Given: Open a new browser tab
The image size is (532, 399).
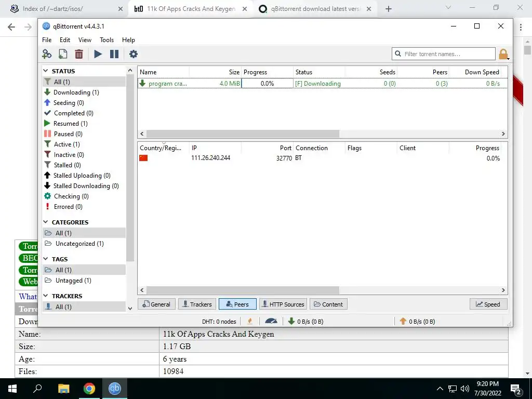Looking at the screenshot, I should [x=389, y=9].
